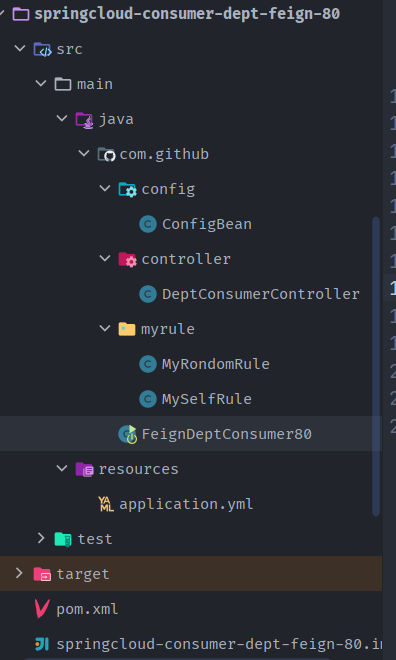This screenshot has height=660, width=396.
Task: Click the DeptConsumerController class icon
Action: click(148, 294)
